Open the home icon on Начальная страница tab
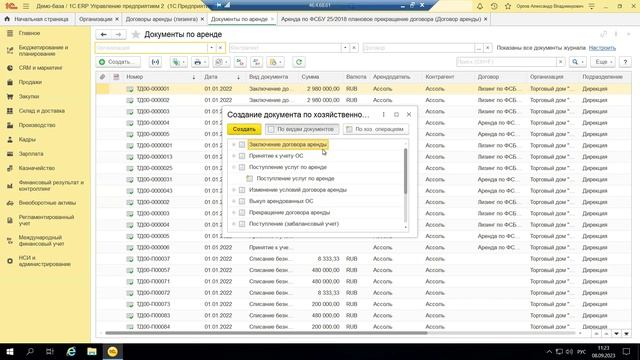640x360 pixels. point(7,19)
